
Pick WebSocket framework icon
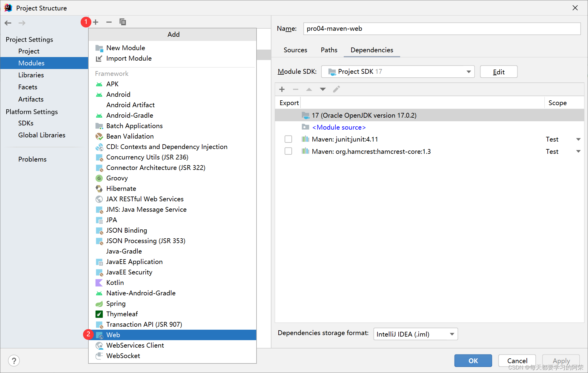click(x=99, y=356)
